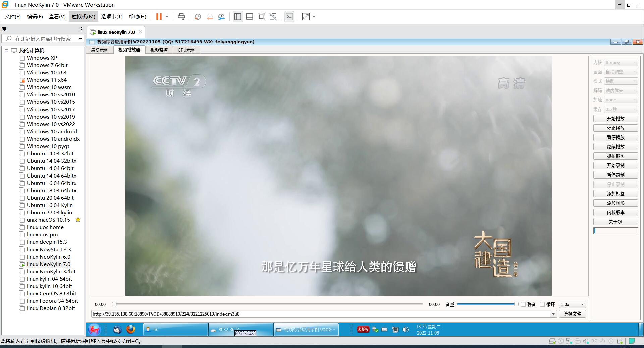Open the 虚拟机(M) menu
Viewport: 644px width, 348px height.
pos(84,17)
